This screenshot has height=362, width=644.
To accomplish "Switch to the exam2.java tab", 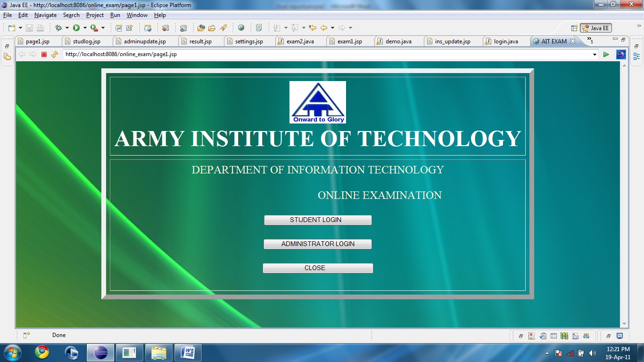I will 300,41.
